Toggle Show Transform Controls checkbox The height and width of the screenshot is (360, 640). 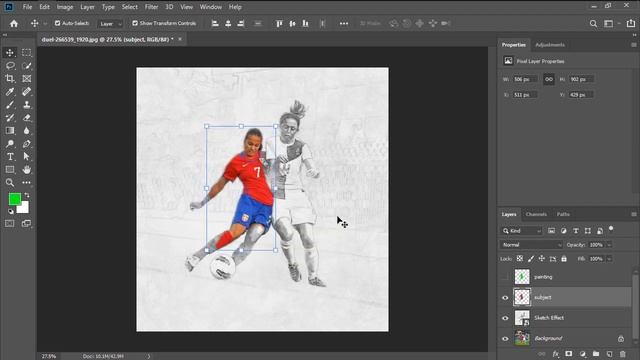(135, 23)
